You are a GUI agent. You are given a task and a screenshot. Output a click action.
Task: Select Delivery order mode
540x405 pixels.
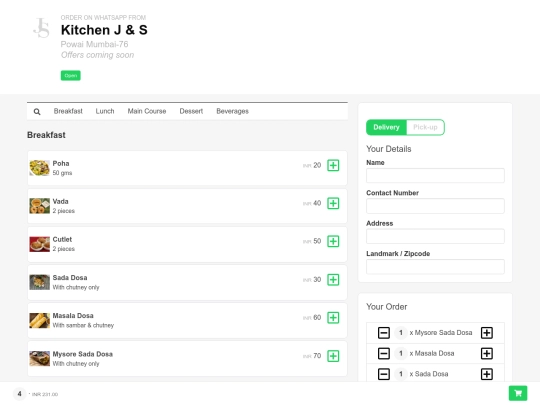point(386,127)
